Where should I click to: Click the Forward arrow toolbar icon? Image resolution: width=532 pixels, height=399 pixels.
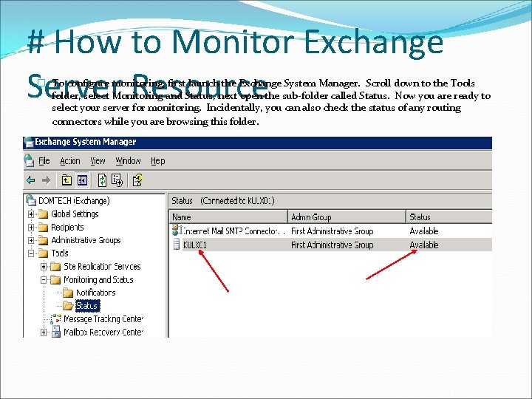(46, 180)
